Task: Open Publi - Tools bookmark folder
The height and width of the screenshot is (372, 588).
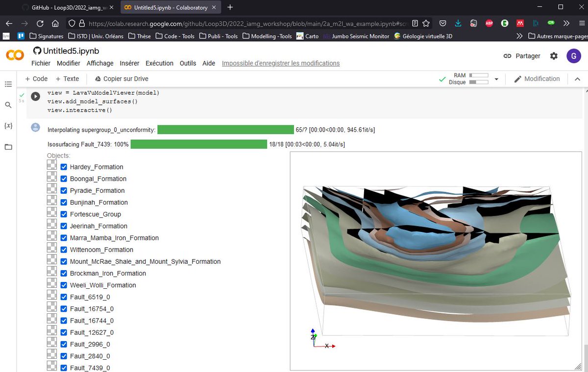Action: (x=219, y=36)
